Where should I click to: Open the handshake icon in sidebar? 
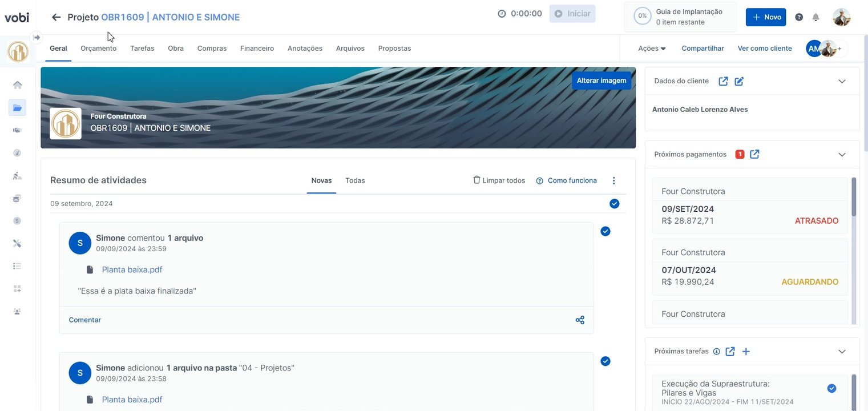18,130
